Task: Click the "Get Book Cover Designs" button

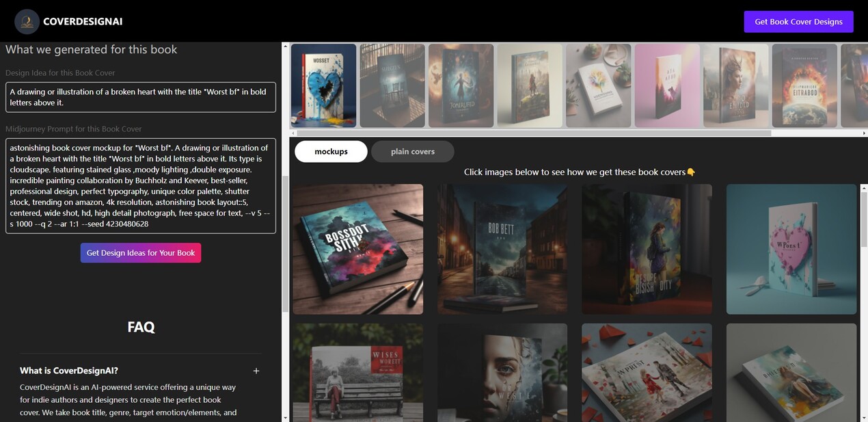Action: click(x=798, y=21)
